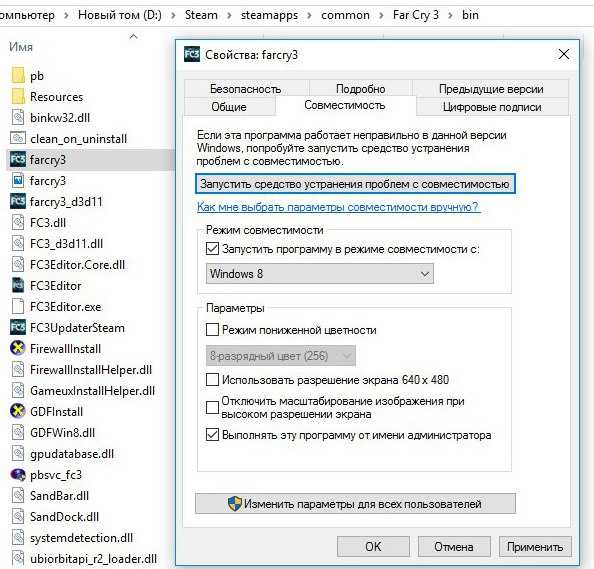Open the disabled 8-bit color (256) dropdown
Screen dimensions: 594x569
(281, 356)
